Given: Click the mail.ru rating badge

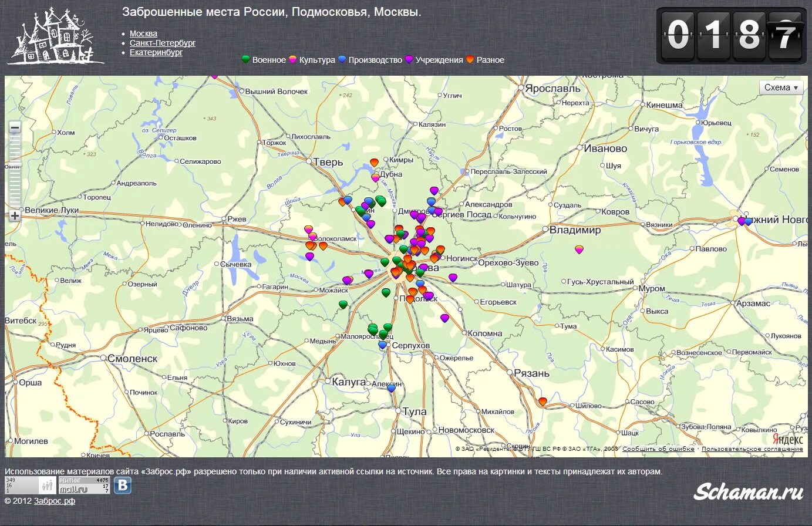Looking at the screenshot, I should click(84, 485).
